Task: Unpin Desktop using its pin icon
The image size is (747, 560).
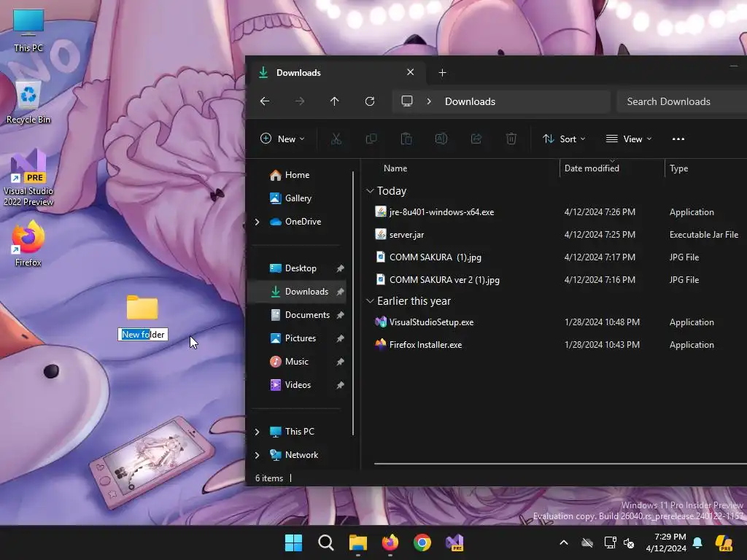Action: click(340, 268)
